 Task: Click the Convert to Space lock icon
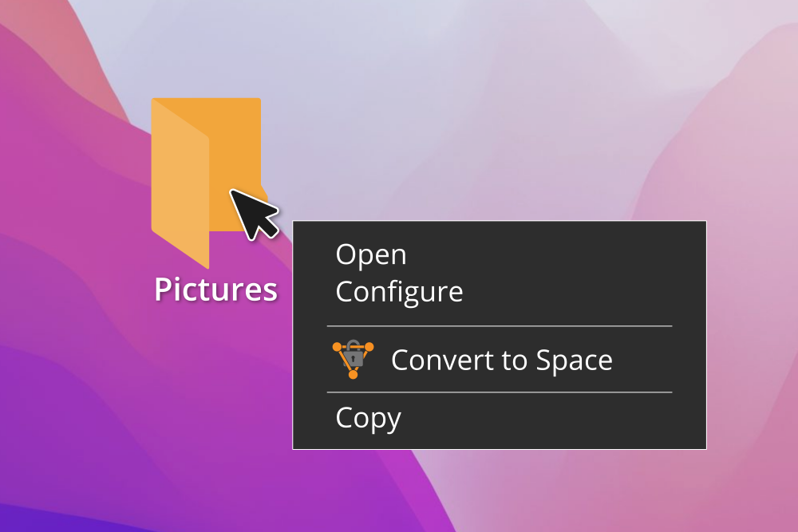(352, 359)
